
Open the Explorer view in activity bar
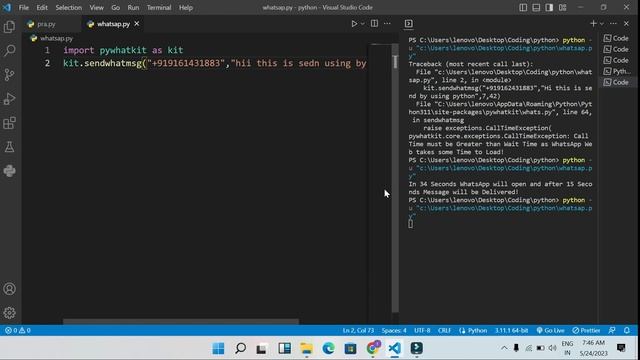point(9,27)
